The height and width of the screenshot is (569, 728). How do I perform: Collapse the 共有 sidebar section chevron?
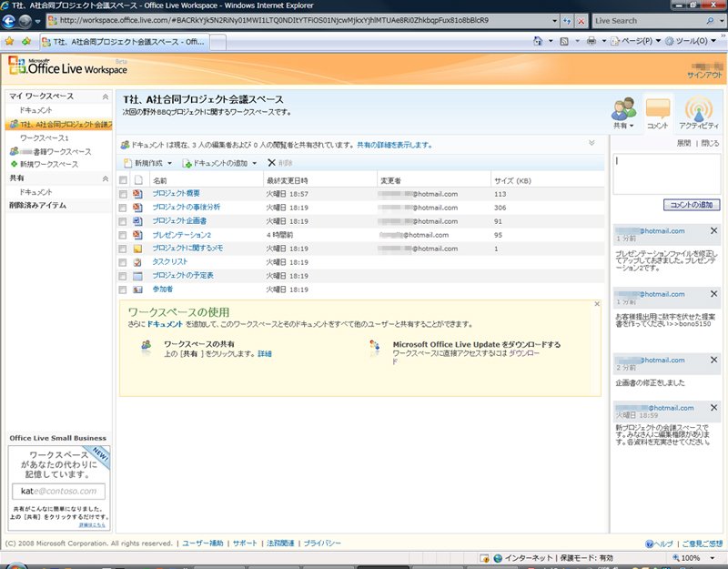(x=106, y=178)
